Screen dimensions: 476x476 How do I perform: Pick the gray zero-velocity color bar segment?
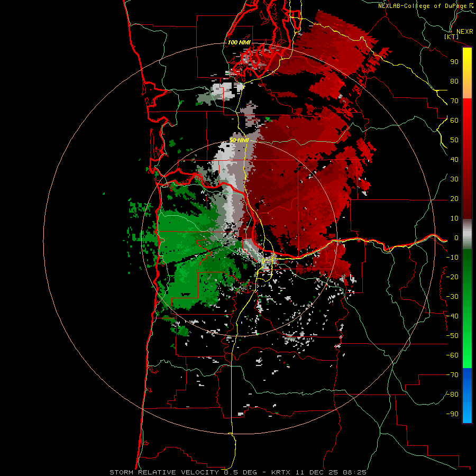[467, 234]
